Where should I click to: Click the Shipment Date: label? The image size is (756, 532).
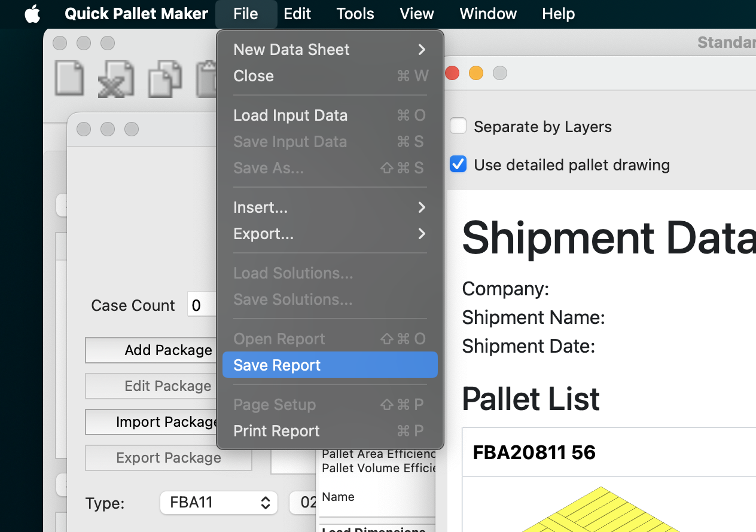(x=529, y=346)
